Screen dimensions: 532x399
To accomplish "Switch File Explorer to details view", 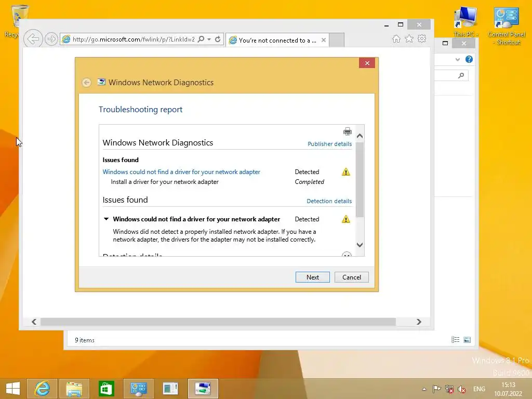I will point(455,340).
